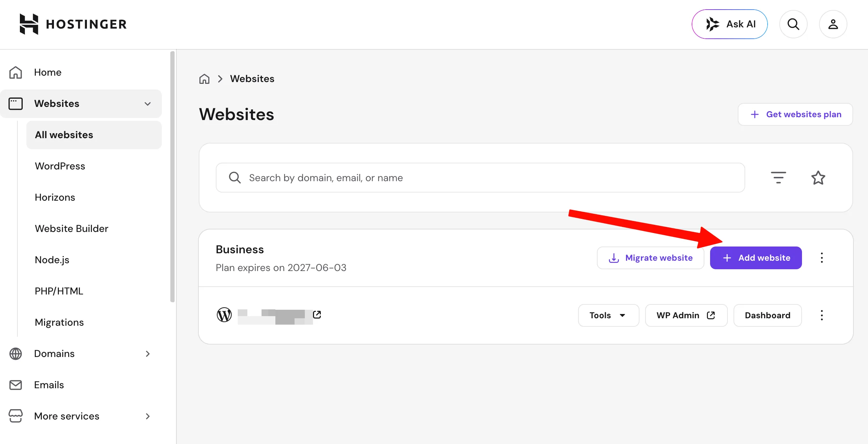Viewport: 868px width, 444px height.
Task: Open the Tools dropdown
Action: (609, 315)
